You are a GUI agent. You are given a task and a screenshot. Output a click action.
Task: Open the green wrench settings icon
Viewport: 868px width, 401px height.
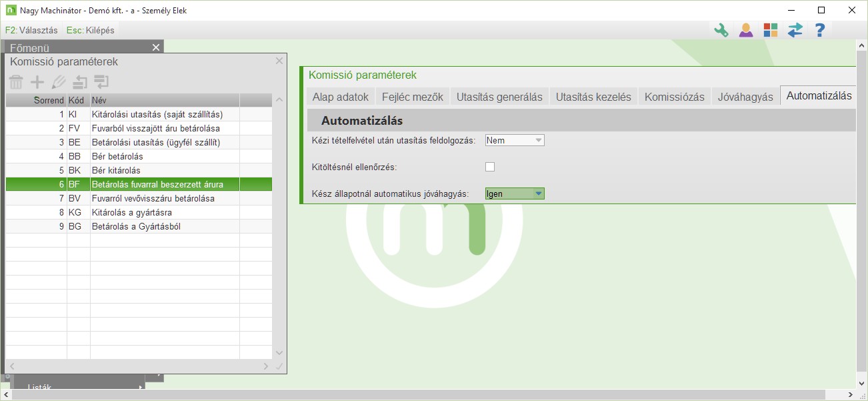(x=721, y=30)
